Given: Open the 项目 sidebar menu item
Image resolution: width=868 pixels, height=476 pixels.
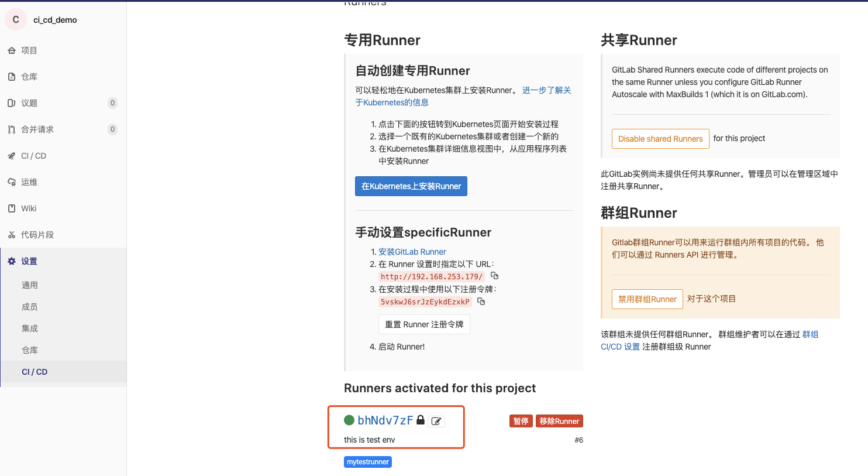Looking at the screenshot, I should [29, 50].
